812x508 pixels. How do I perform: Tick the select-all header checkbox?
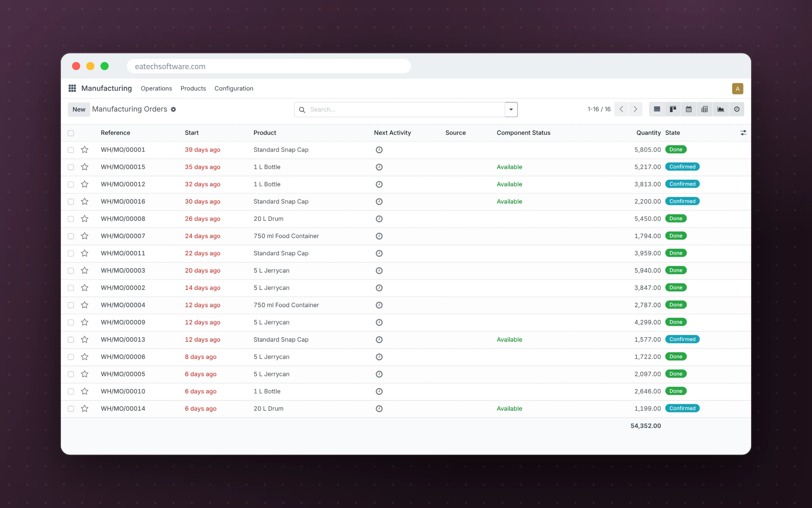pyautogui.click(x=71, y=133)
